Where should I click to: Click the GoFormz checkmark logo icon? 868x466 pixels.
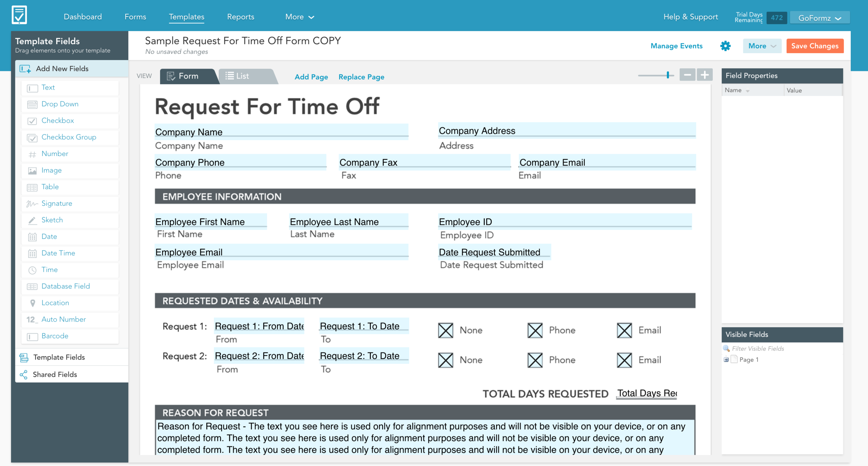[x=19, y=15]
